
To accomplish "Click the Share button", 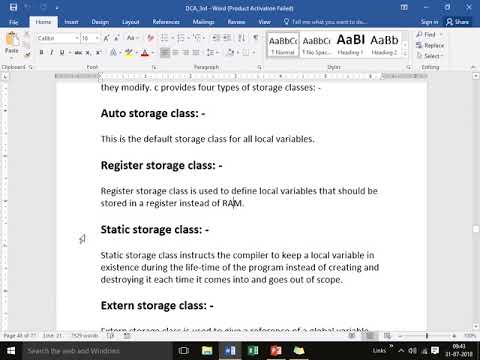I will click(x=458, y=22).
